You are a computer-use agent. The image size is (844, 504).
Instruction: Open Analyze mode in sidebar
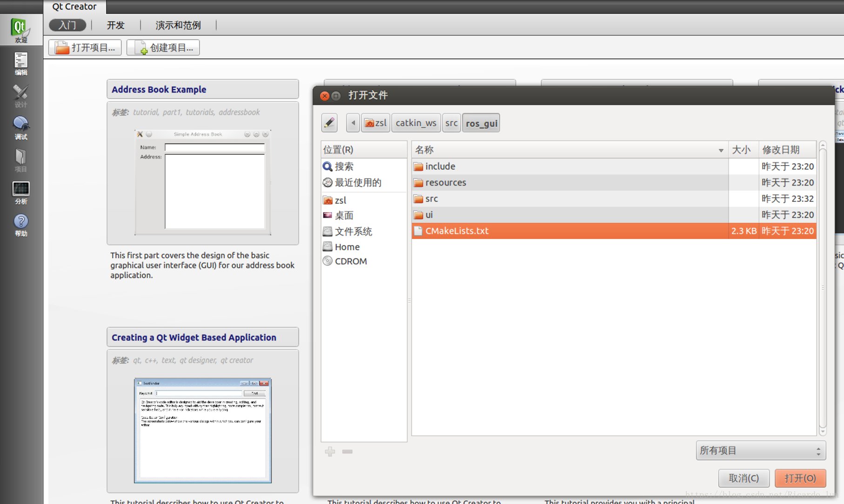point(20,192)
